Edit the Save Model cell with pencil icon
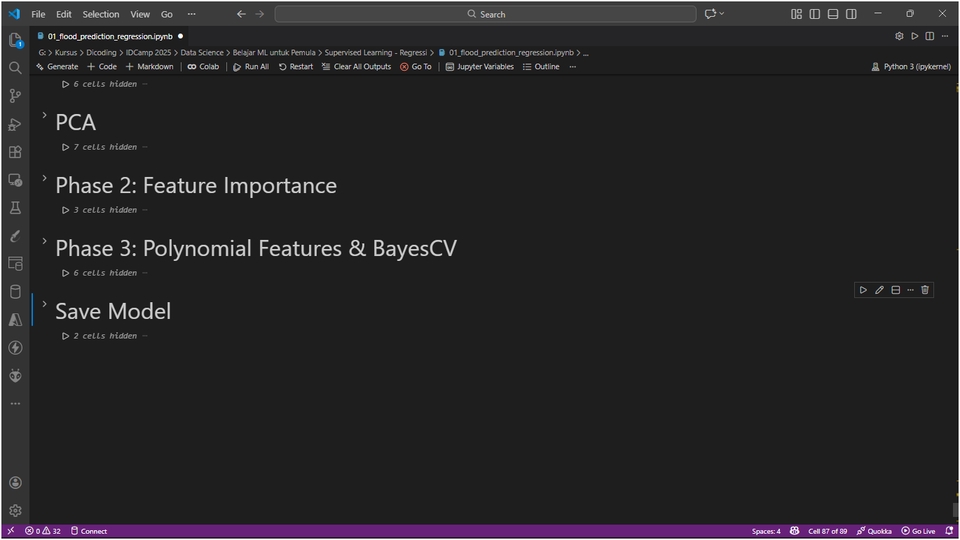This screenshot has width=960, height=540. point(879,290)
